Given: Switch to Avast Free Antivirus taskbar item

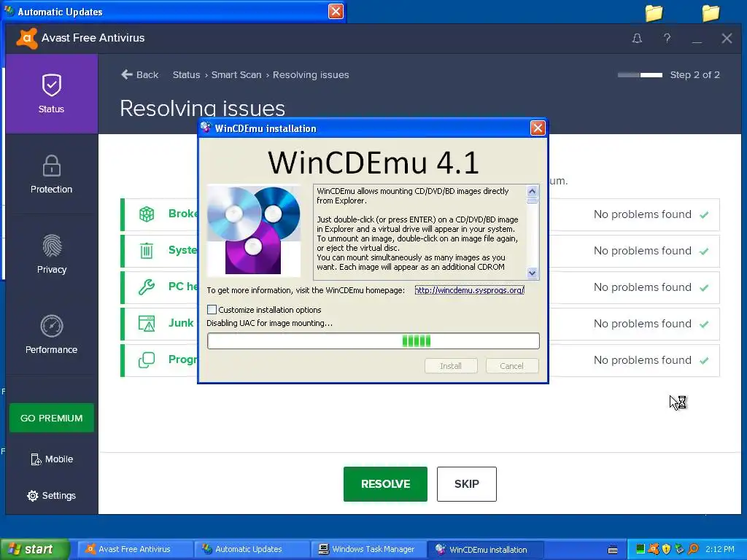Looking at the screenshot, I should (x=134, y=549).
